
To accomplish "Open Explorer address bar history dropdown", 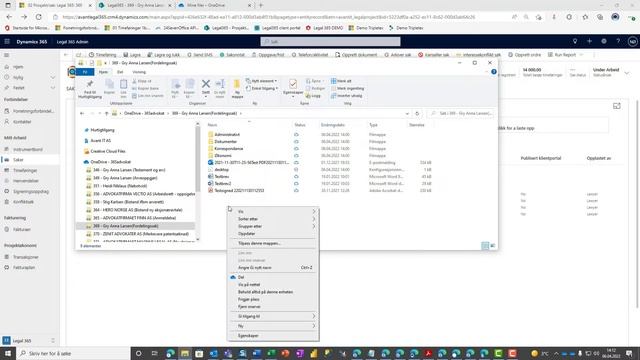I will [x=407, y=113].
